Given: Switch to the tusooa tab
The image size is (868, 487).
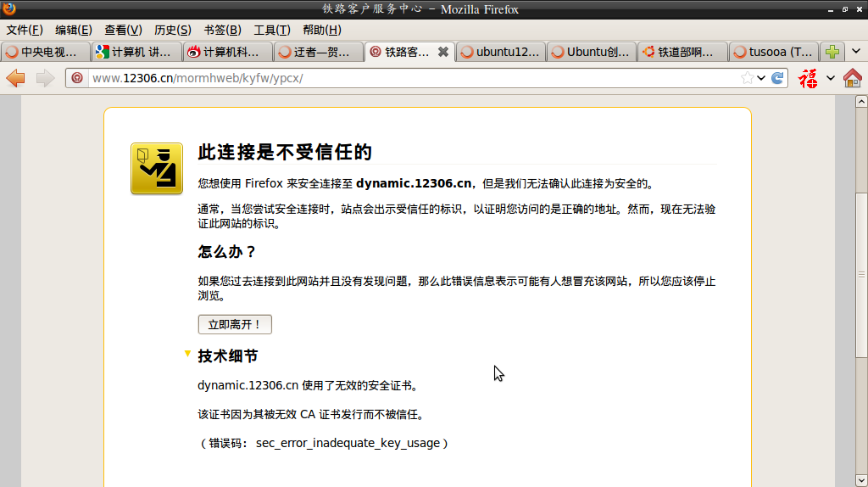Looking at the screenshot, I should 773,52.
